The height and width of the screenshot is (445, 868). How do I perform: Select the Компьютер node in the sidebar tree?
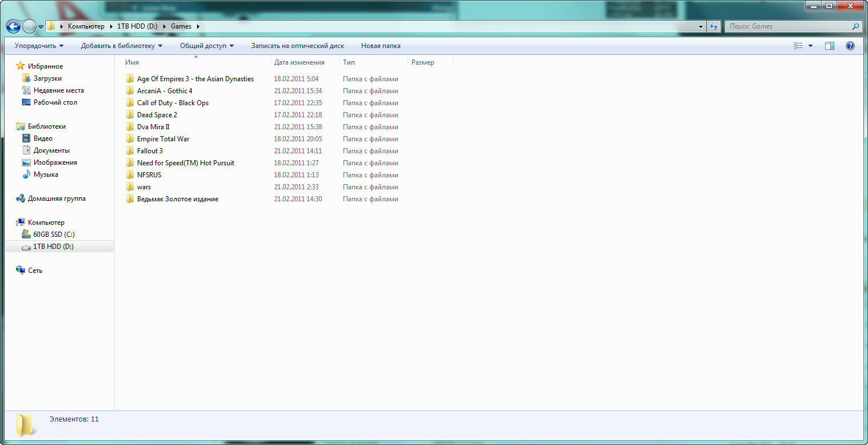pos(46,223)
